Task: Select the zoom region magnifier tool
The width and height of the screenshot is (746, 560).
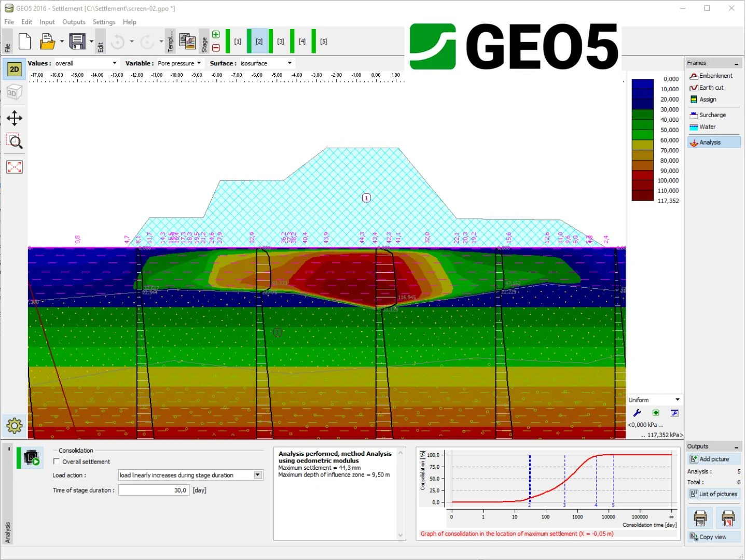Action: 14,142
